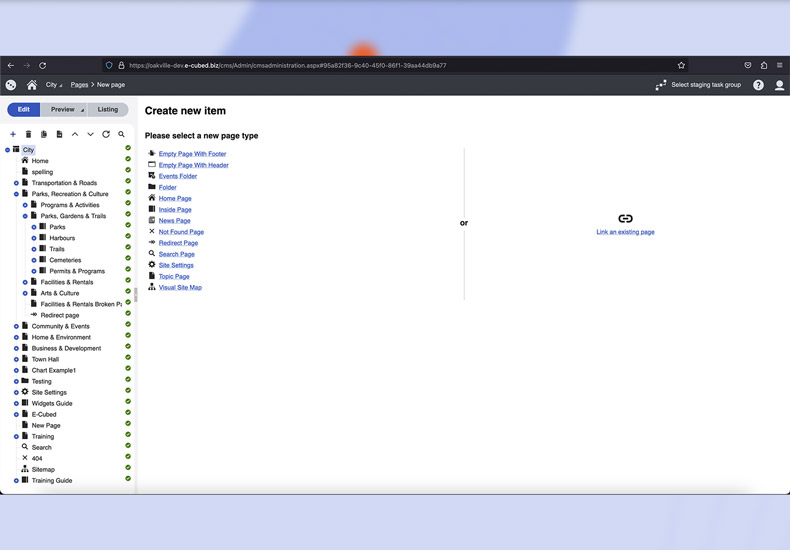Move page up with the up arrow icon
Image resolution: width=790 pixels, height=550 pixels.
coord(75,134)
